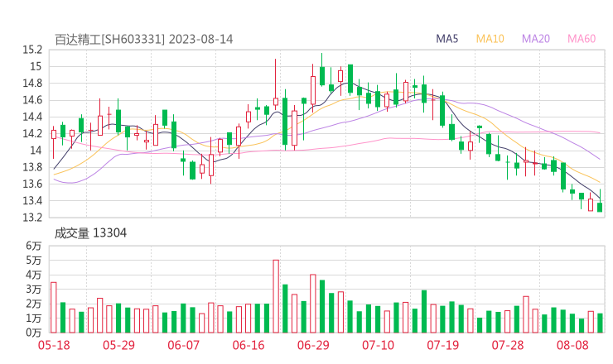Click the 05-18 date label
The image size is (613, 364).
[54, 345]
